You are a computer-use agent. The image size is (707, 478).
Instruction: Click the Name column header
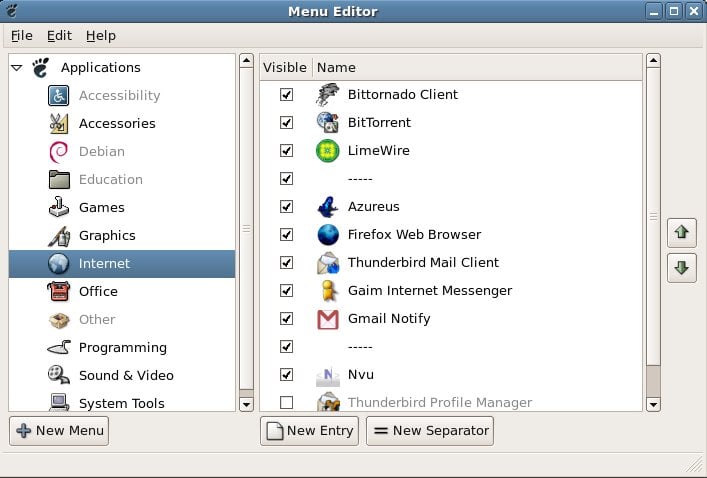[x=477, y=68]
